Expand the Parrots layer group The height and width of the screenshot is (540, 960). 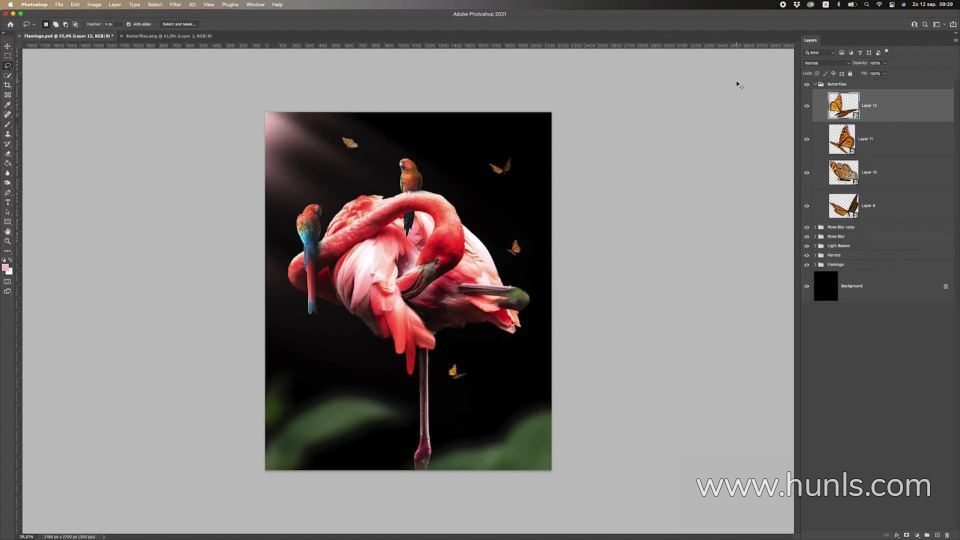815,255
